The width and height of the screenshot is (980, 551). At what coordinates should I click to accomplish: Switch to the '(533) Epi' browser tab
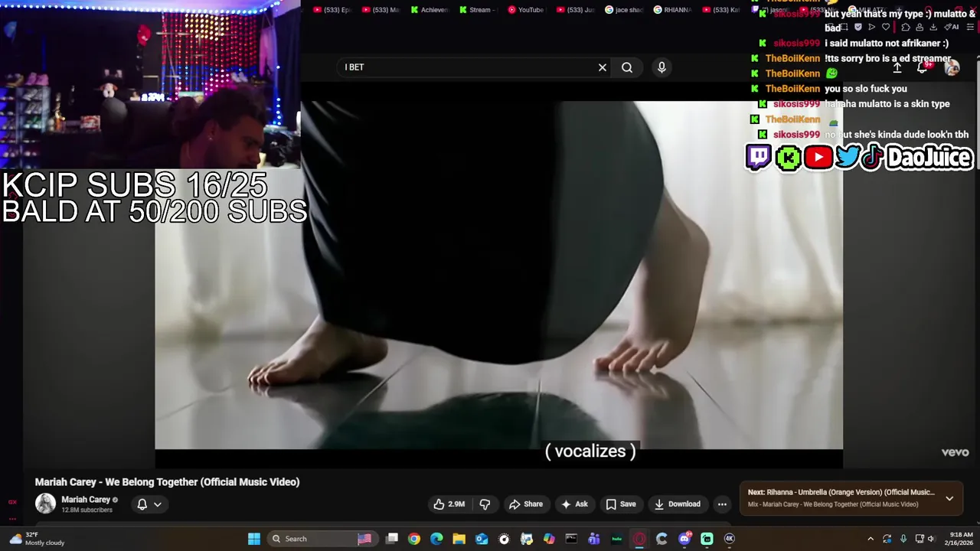(332, 10)
